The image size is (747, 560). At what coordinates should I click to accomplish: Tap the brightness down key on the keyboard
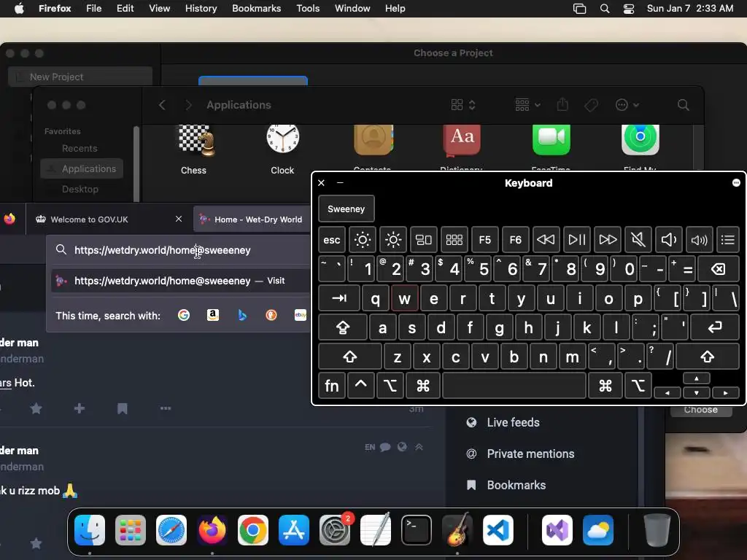pyautogui.click(x=363, y=239)
